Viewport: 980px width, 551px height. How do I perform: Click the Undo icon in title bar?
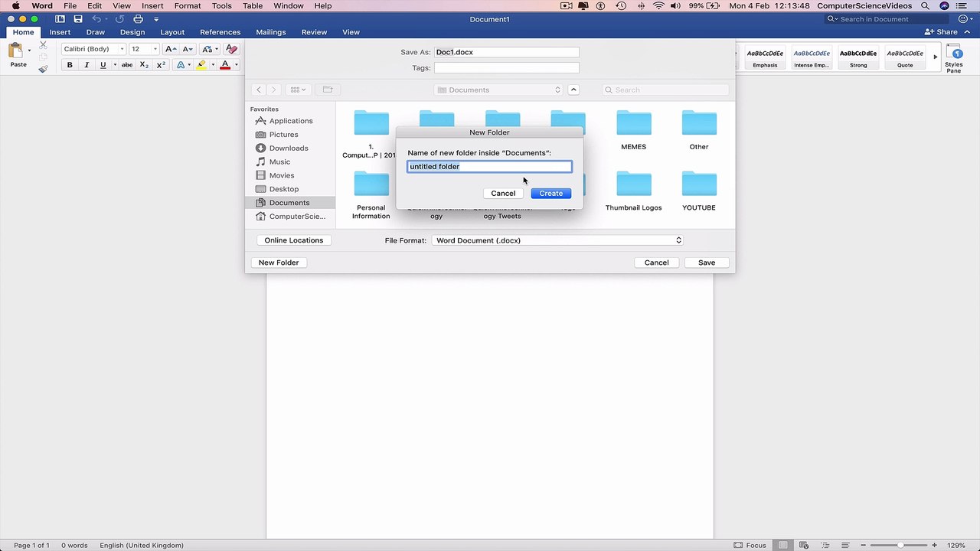tap(96, 19)
